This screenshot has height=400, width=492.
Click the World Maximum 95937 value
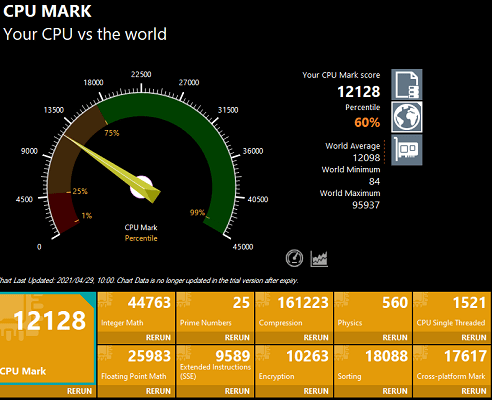[x=366, y=205]
